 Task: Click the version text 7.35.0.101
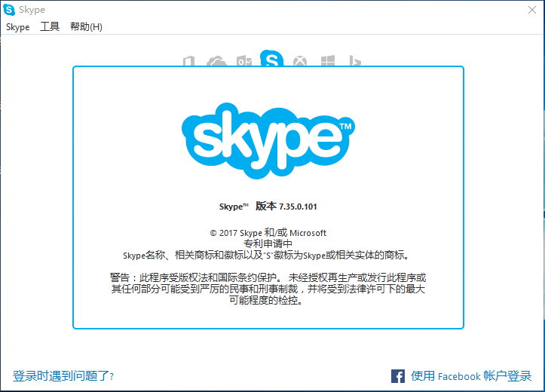pyautogui.click(x=298, y=207)
